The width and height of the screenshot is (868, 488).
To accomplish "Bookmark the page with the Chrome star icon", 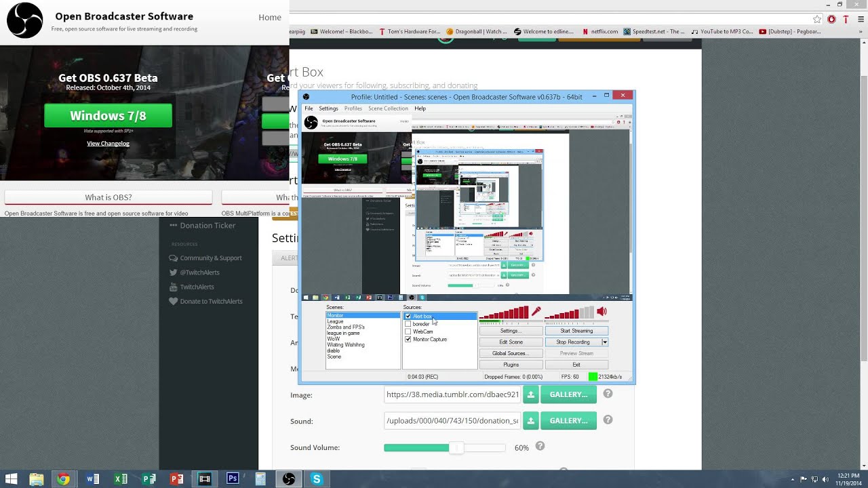I will click(x=817, y=20).
